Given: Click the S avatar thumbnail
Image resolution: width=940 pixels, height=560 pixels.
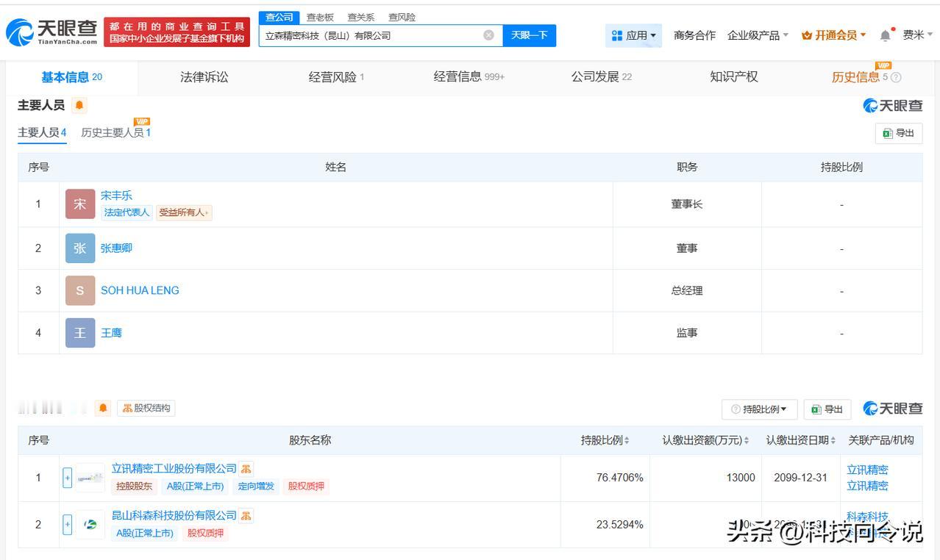Looking at the screenshot, I should coord(80,290).
